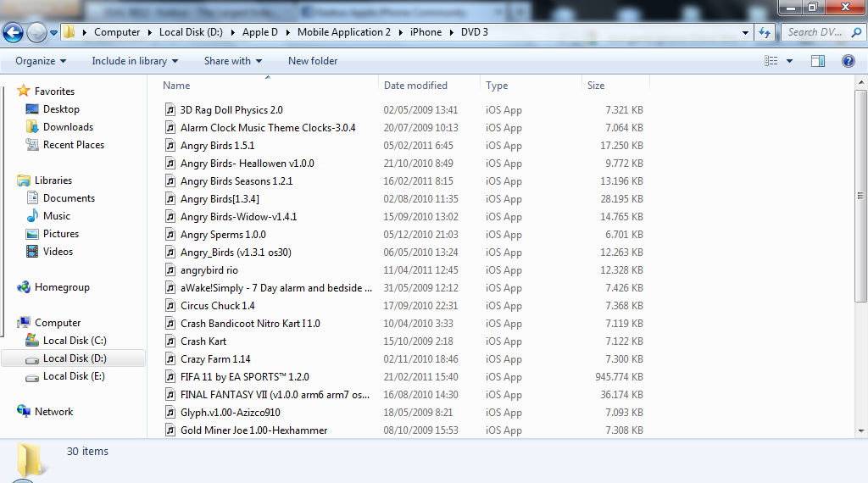Open the address bar history dropdown
Viewport: 868px width, 483px height.
(x=745, y=33)
